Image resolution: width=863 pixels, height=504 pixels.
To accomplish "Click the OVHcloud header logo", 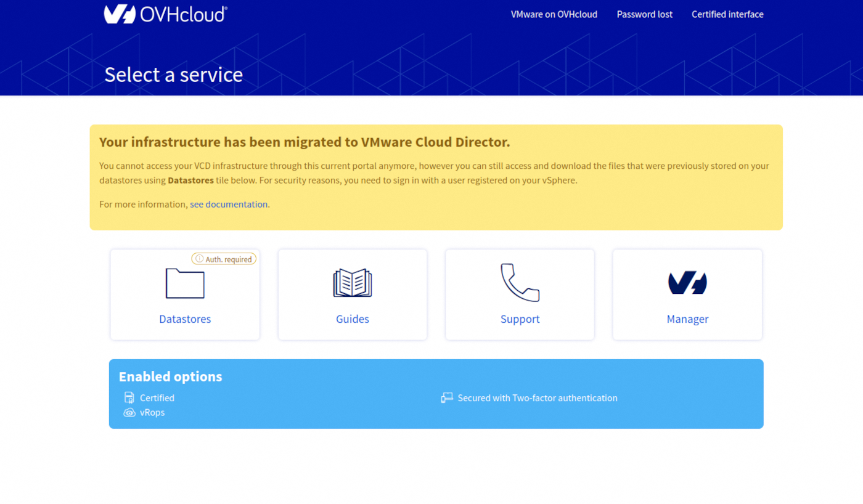I will [165, 14].
